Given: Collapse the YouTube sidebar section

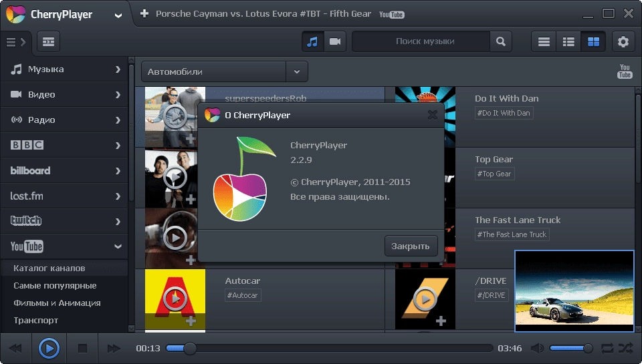Looking at the screenshot, I should click(64, 246).
